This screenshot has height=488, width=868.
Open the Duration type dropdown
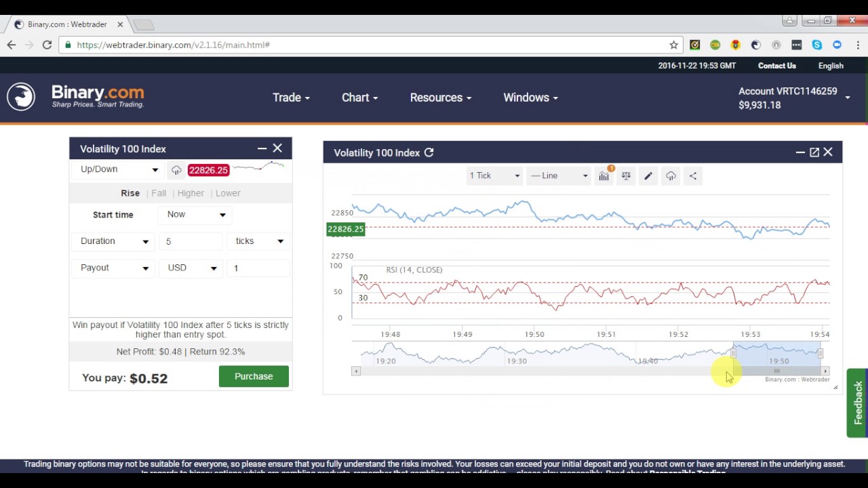click(114, 241)
